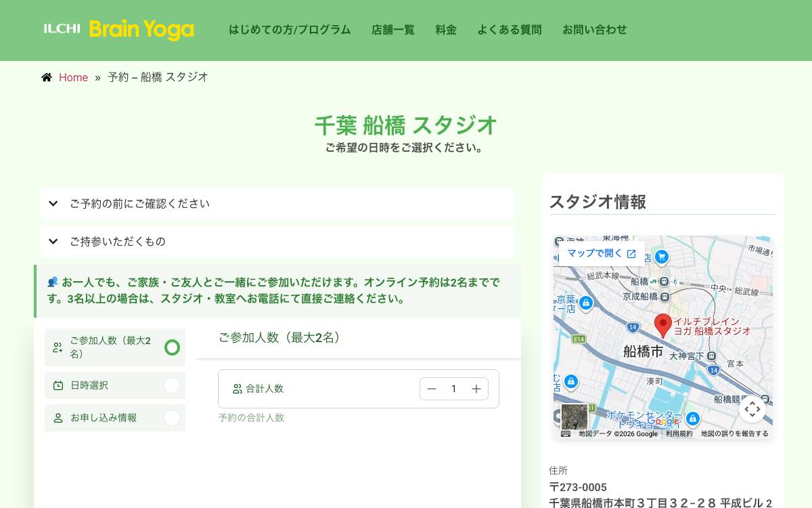Viewport: 812px width, 508px height.
Task: Open 料金 menu item
Action: tap(446, 30)
